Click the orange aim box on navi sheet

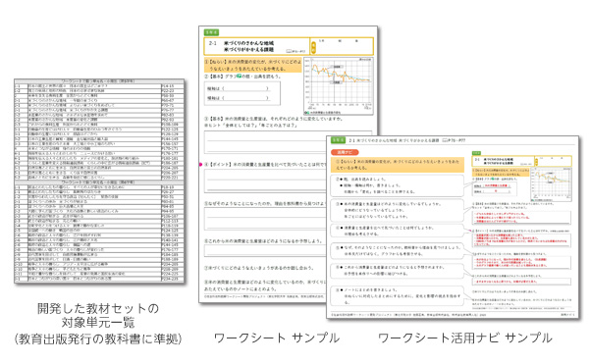tap(398, 165)
